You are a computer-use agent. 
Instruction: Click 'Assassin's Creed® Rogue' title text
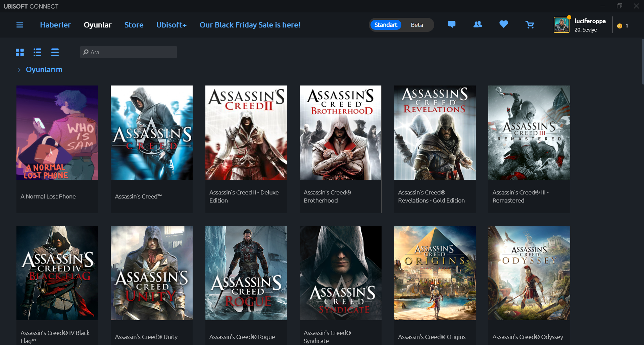[x=242, y=337]
